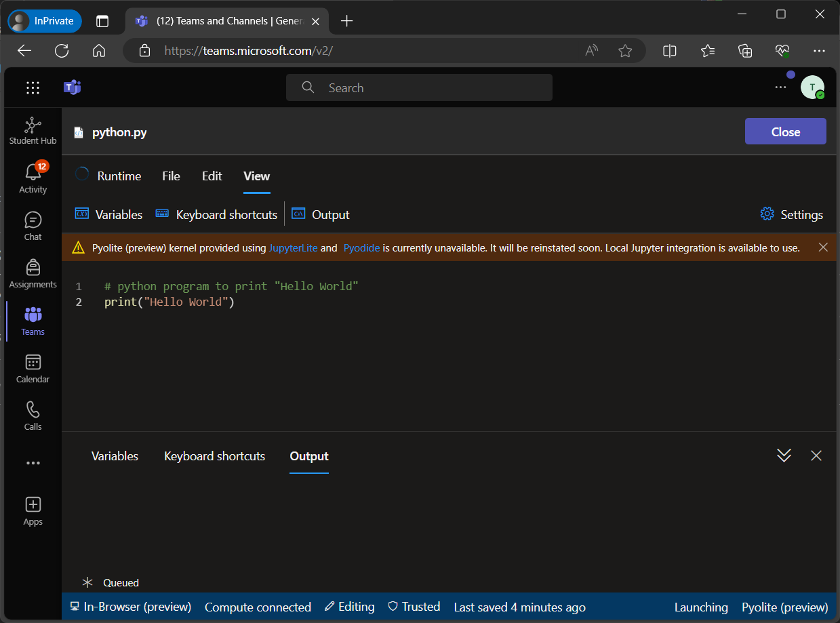Open the Runtime menu tab
This screenshot has height=623, width=840.
(119, 176)
